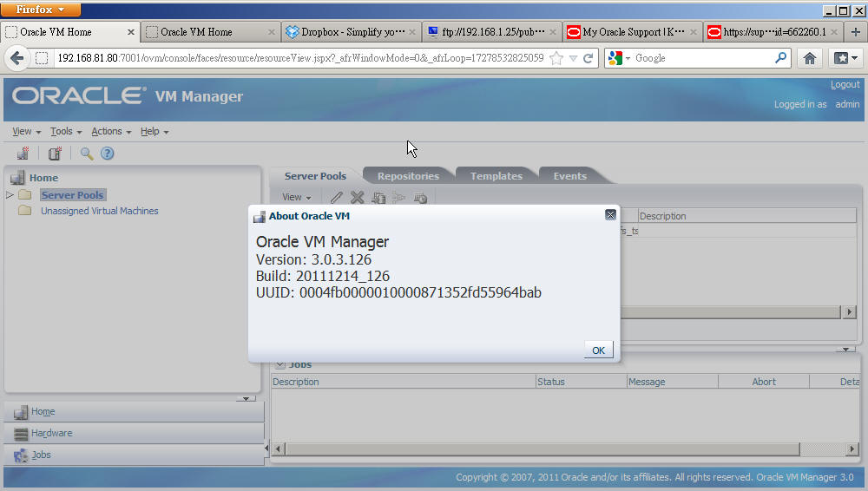This screenshot has width=868, height=491.
Task: Select Server Pools in the tree
Action: tap(73, 195)
